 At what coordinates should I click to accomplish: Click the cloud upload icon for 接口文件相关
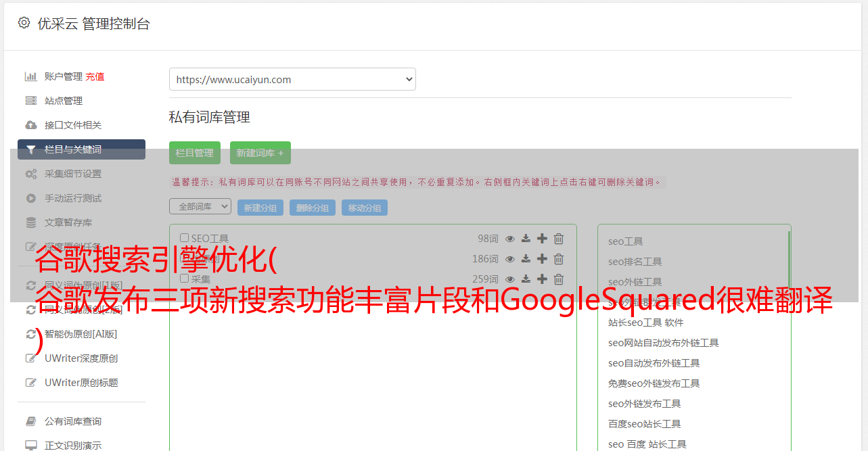click(x=31, y=125)
